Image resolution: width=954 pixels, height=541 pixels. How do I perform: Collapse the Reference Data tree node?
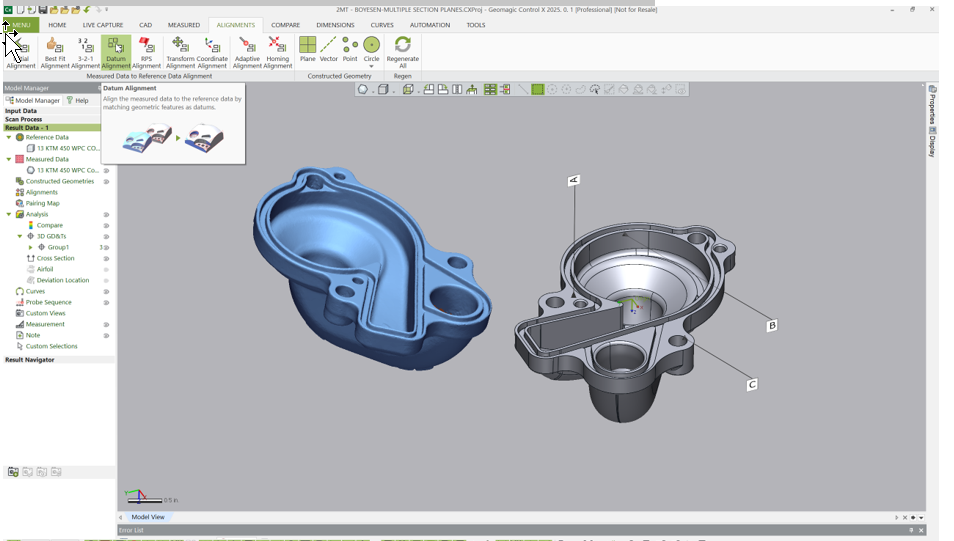(9, 138)
